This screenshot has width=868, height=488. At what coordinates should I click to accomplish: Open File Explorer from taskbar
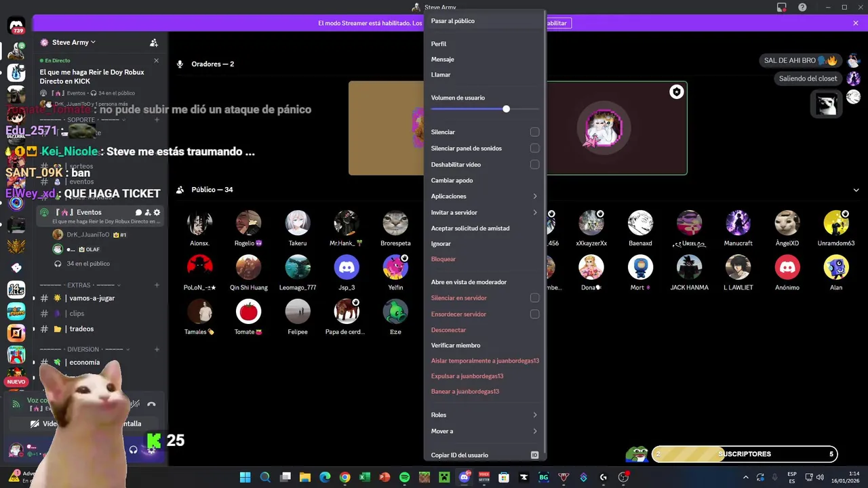(305, 477)
